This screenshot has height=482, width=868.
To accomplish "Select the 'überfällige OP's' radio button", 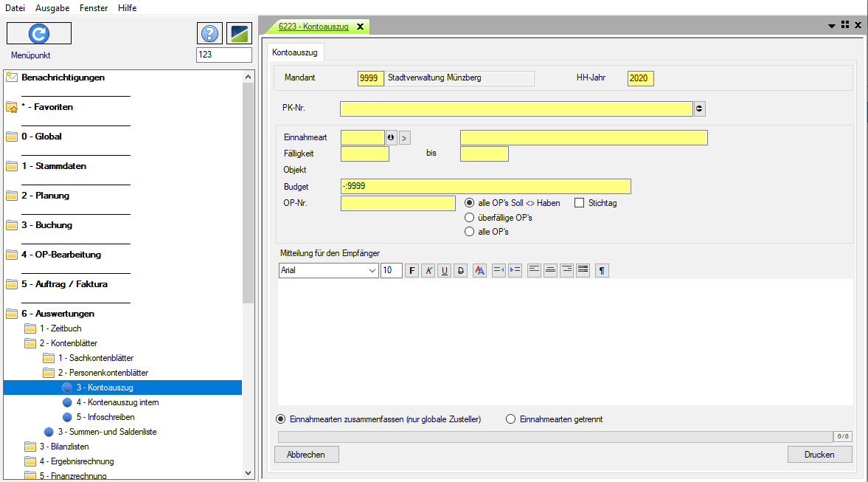I will pos(469,218).
